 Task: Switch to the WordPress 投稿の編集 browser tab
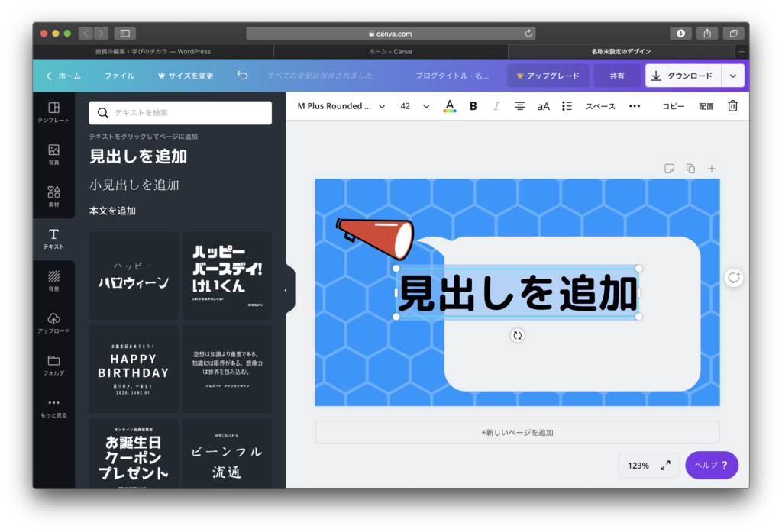[153, 51]
